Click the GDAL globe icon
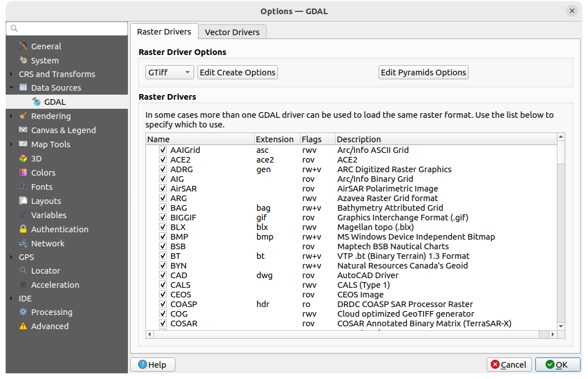Viewport: 588px width, 379px height. [x=36, y=102]
